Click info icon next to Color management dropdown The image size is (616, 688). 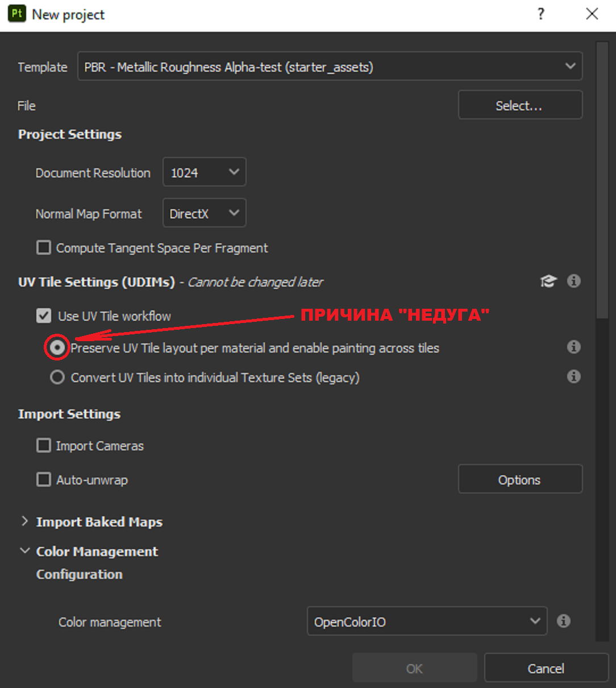564,621
